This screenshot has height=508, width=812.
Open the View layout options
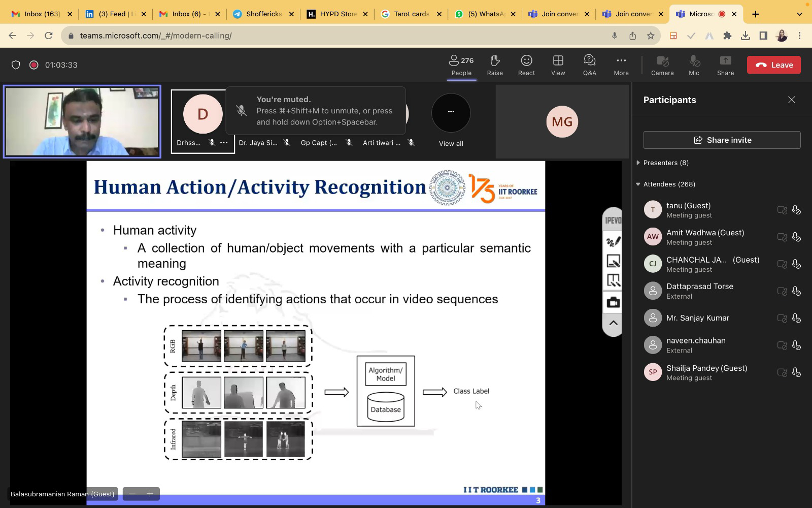coord(558,65)
